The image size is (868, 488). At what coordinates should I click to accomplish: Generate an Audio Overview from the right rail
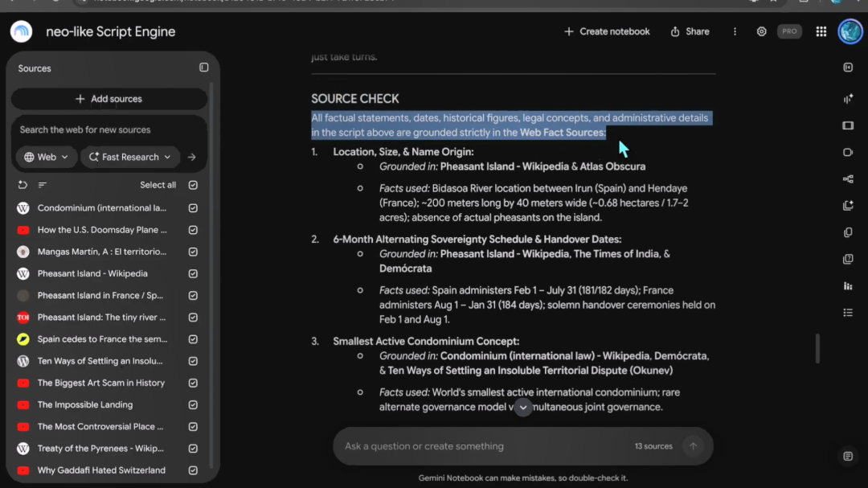click(848, 99)
